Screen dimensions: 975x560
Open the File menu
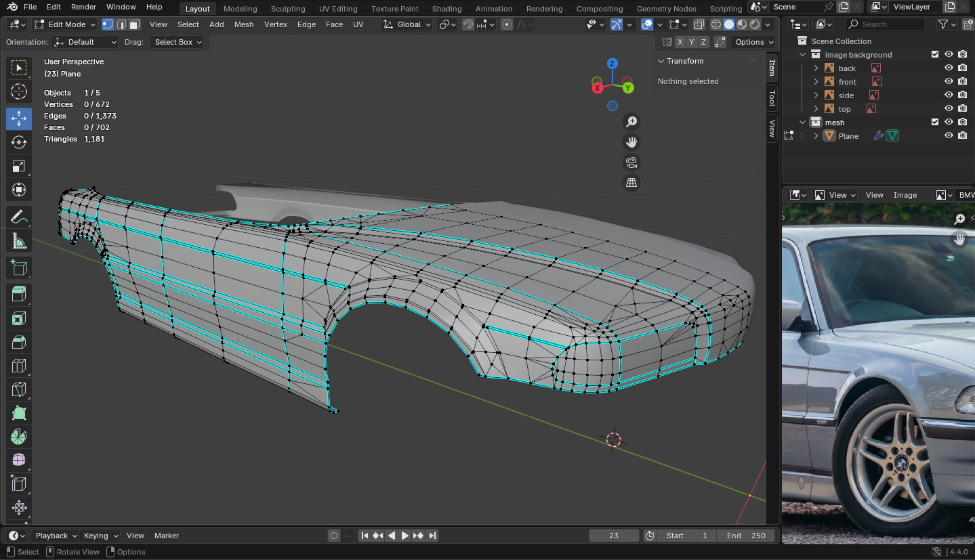coord(30,7)
